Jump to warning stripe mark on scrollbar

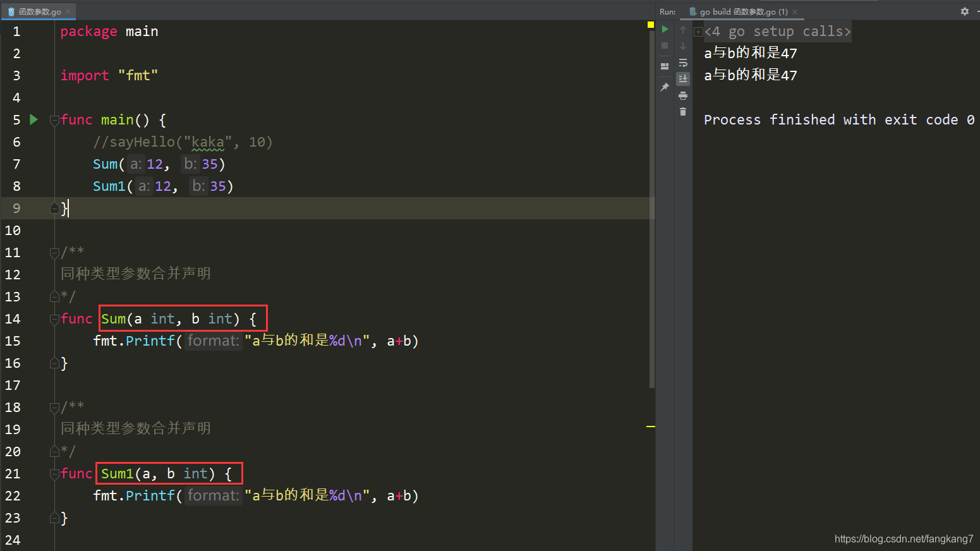click(651, 427)
